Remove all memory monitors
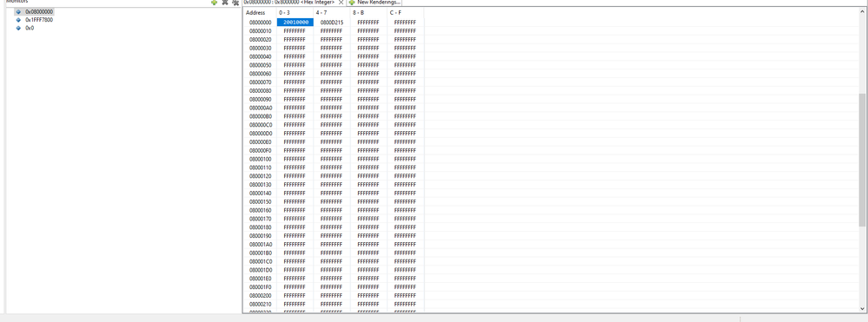This screenshot has width=868, height=322. 235,3
